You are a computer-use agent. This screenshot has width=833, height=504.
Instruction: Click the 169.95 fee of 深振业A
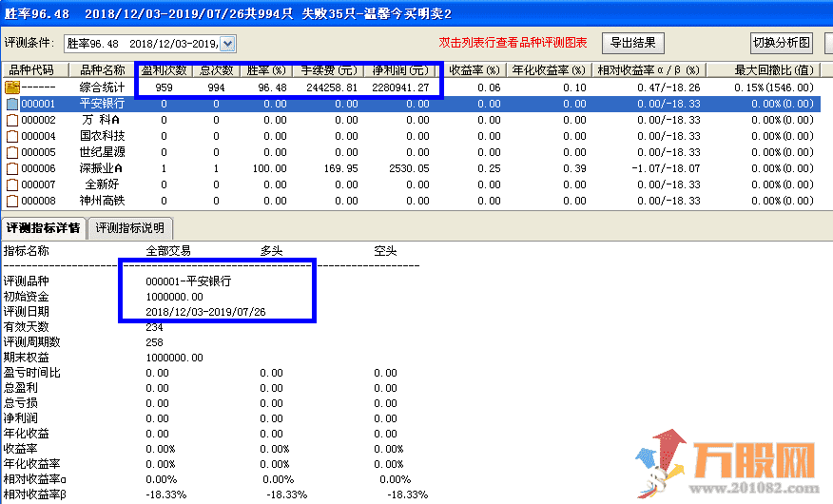pyautogui.click(x=340, y=169)
